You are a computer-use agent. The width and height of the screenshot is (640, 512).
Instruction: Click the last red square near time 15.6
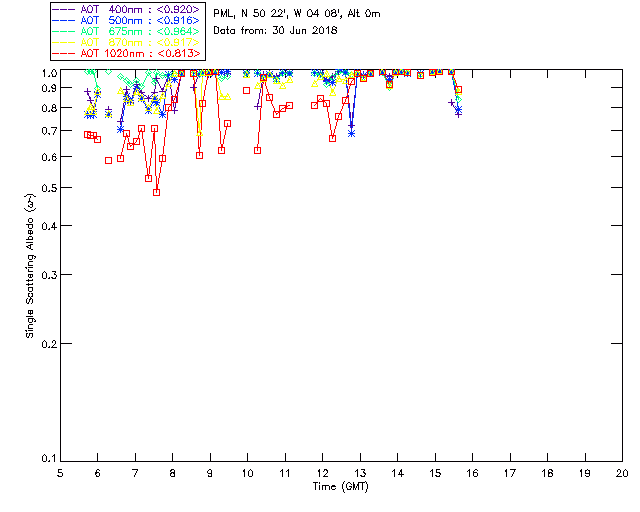click(x=458, y=90)
